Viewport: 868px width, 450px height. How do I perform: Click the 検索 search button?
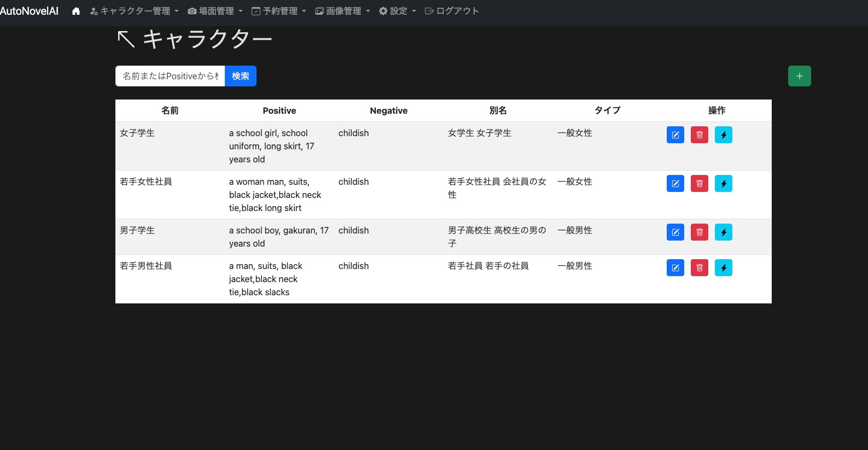click(x=240, y=76)
